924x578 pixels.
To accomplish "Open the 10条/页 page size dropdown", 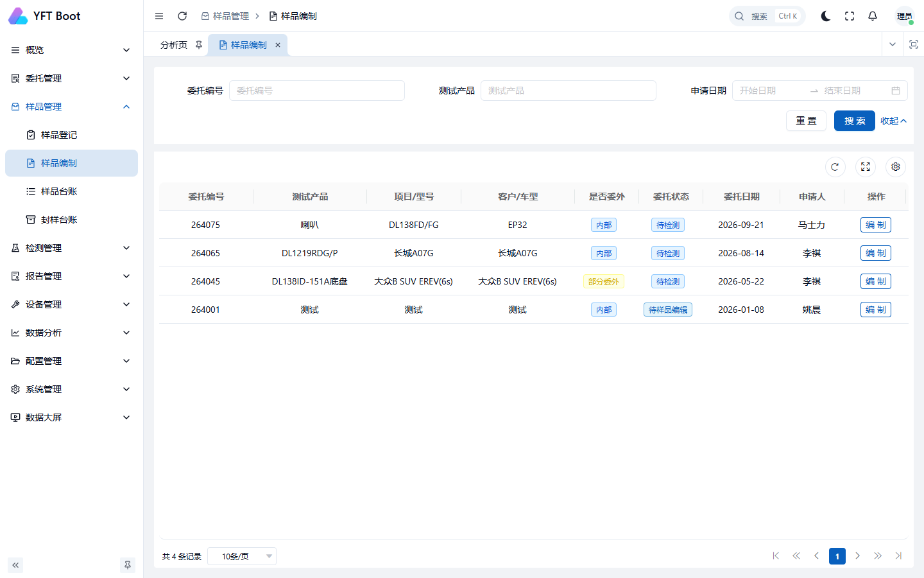I will point(242,556).
